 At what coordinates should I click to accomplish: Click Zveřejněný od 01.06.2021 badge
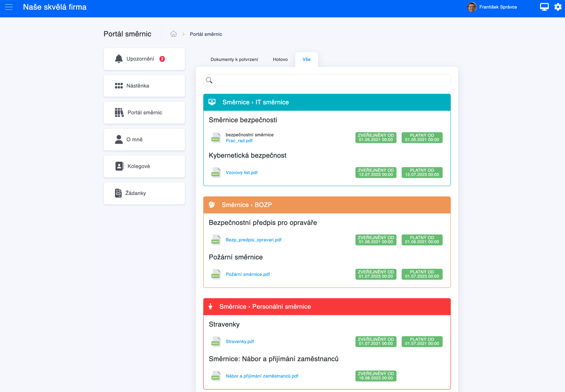376,240
